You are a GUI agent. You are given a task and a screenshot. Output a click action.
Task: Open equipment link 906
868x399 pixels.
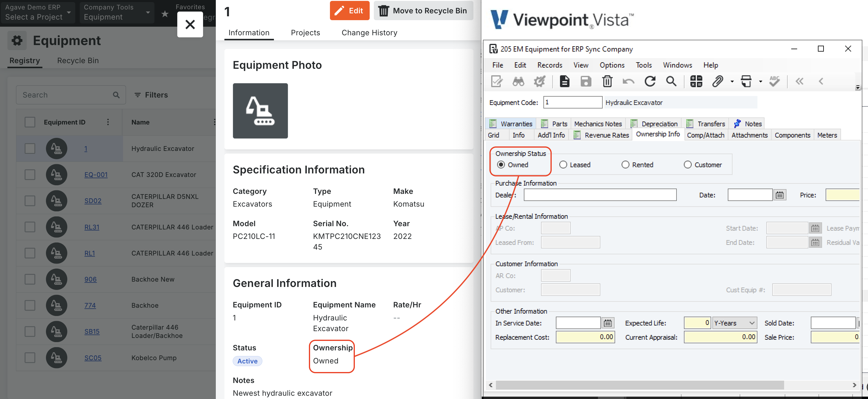[x=90, y=279]
